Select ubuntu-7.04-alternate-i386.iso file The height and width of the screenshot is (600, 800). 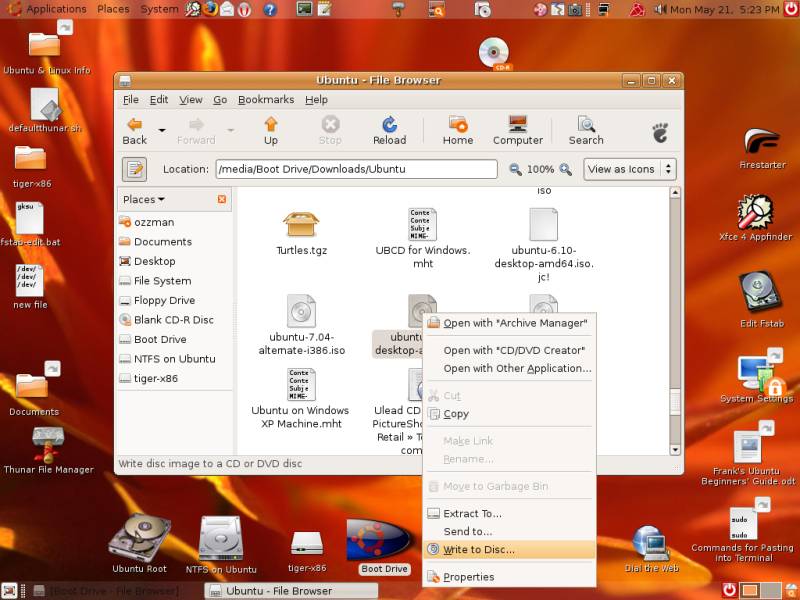coord(302,325)
